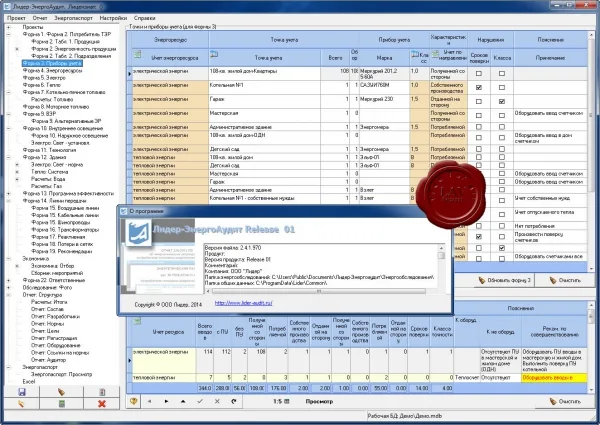The height and width of the screenshot is (425, 600).
Task: Click the document icon in left bottom toolbar
Action: coord(102,392)
